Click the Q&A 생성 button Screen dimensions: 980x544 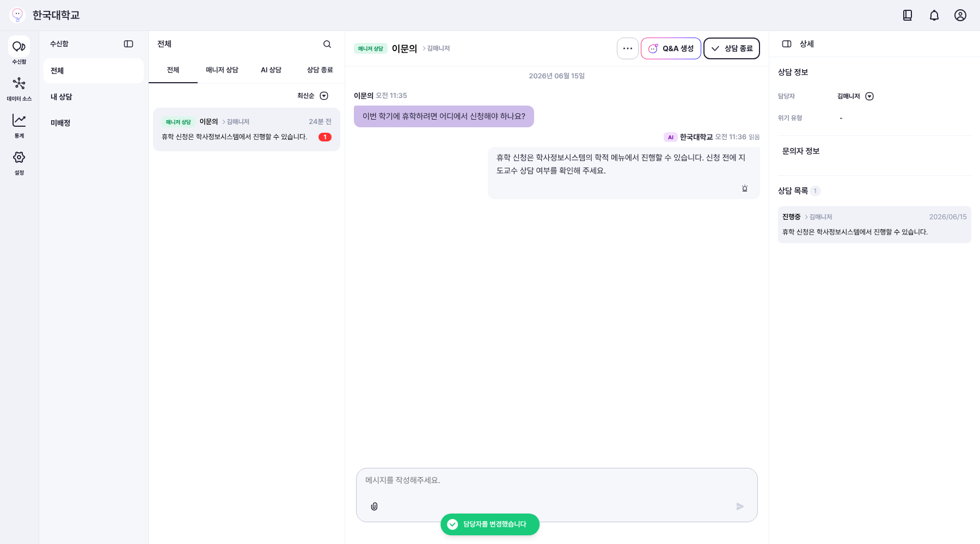pos(671,48)
